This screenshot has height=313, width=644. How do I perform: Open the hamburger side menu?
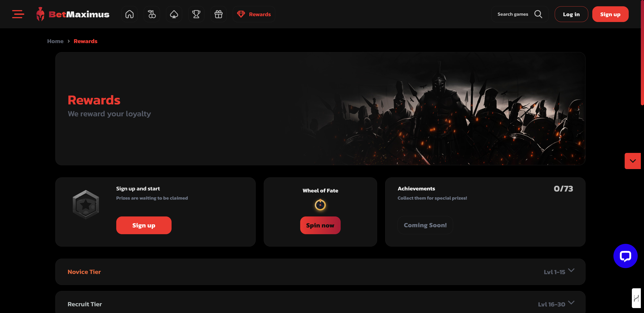pyautogui.click(x=18, y=14)
